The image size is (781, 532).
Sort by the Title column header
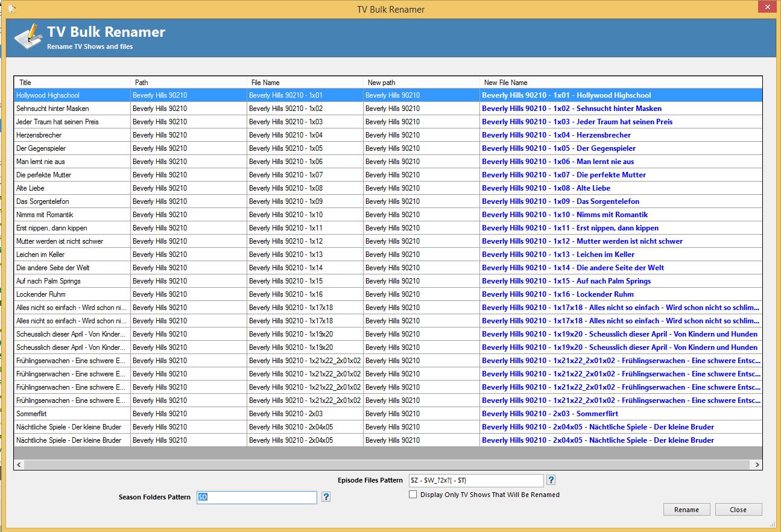(x=72, y=83)
